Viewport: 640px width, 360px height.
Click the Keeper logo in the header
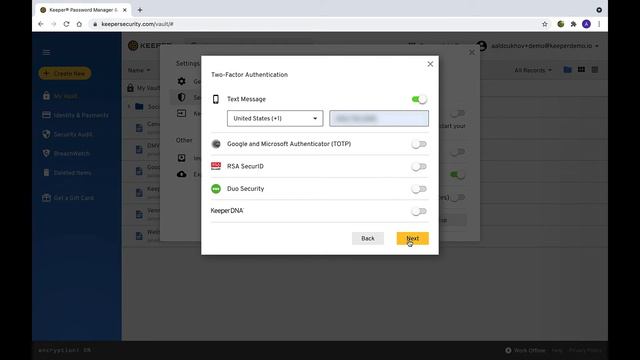click(x=149, y=45)
